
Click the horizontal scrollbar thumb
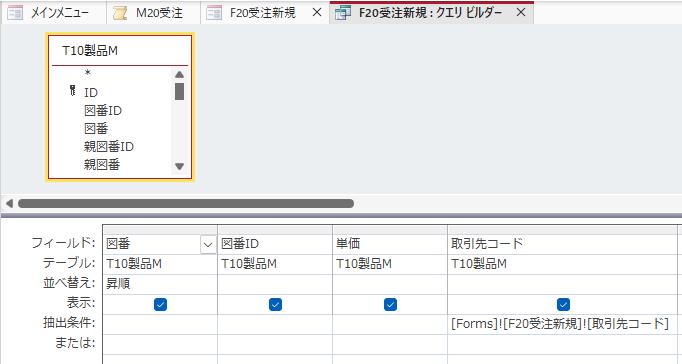186,203
